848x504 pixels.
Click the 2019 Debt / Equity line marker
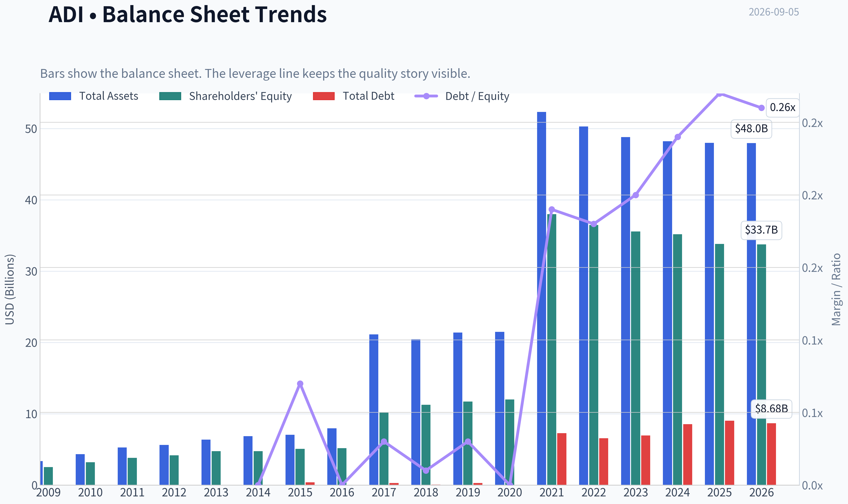click(x=468, y=441)
